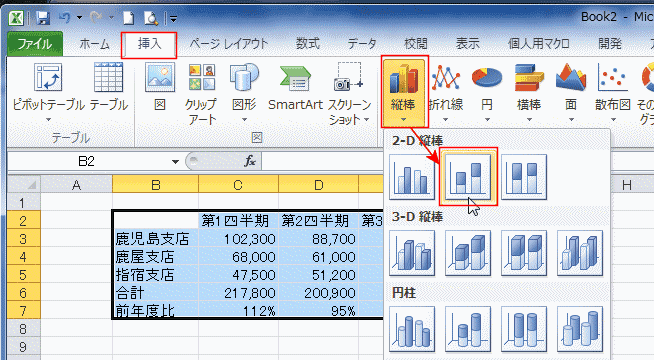Open the line chart (折れ線) dropdown
Image resolution: width=654 pixels, height=360 pixels.
tap(446, 93)
